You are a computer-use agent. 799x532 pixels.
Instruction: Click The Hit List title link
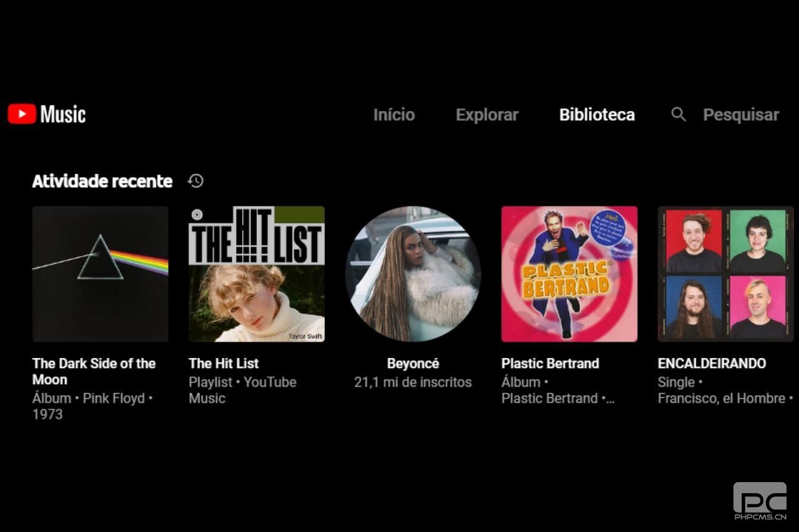click(x=223, y=363)
